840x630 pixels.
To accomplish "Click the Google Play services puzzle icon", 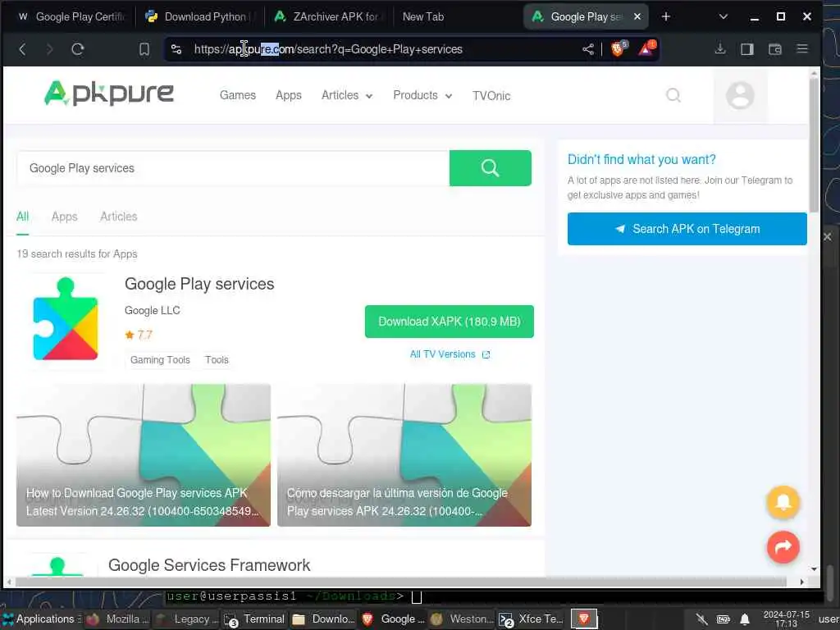I will tap(66, 319).
